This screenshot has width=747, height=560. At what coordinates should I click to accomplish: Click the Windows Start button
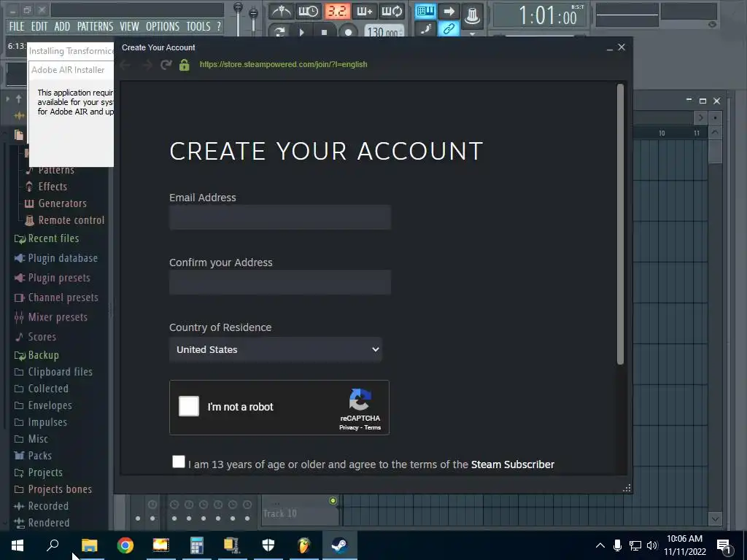coord(18,545)
